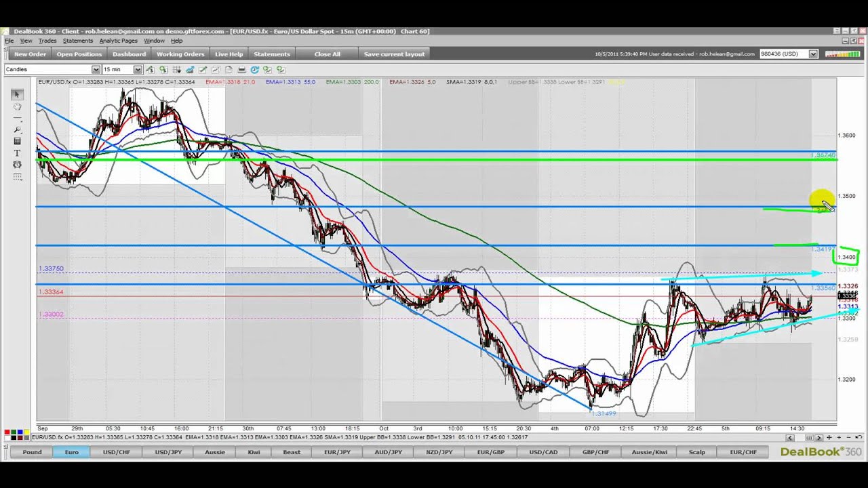The width and height of the screenshot is (868, 488).
Task: Click Save current layout button
Action: point(394,54)
